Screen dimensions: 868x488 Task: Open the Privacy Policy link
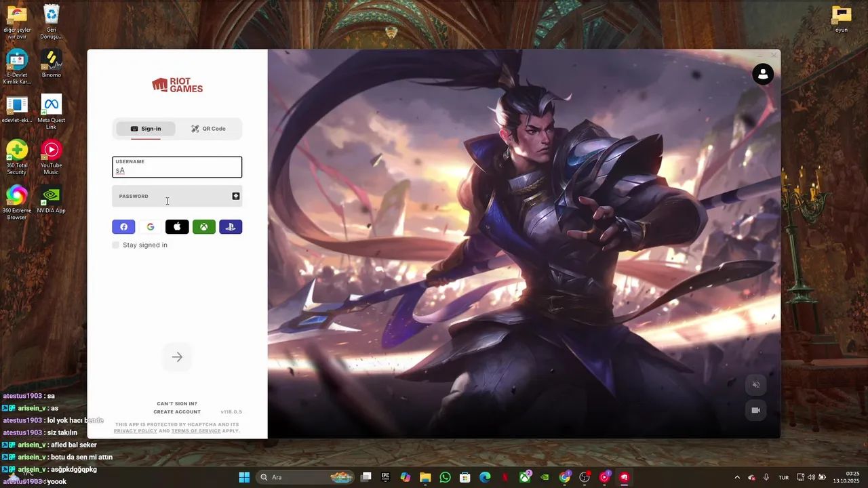(x=135, y=431)
